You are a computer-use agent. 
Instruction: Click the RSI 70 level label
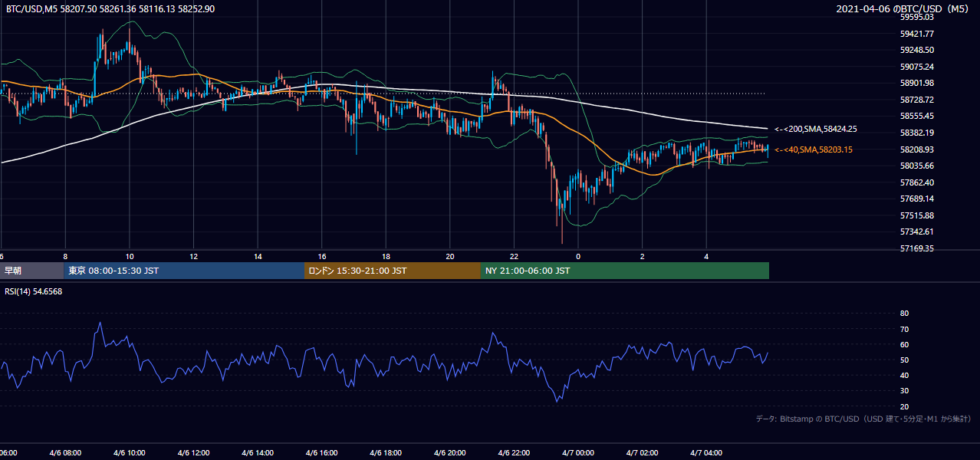click(904, 329)
